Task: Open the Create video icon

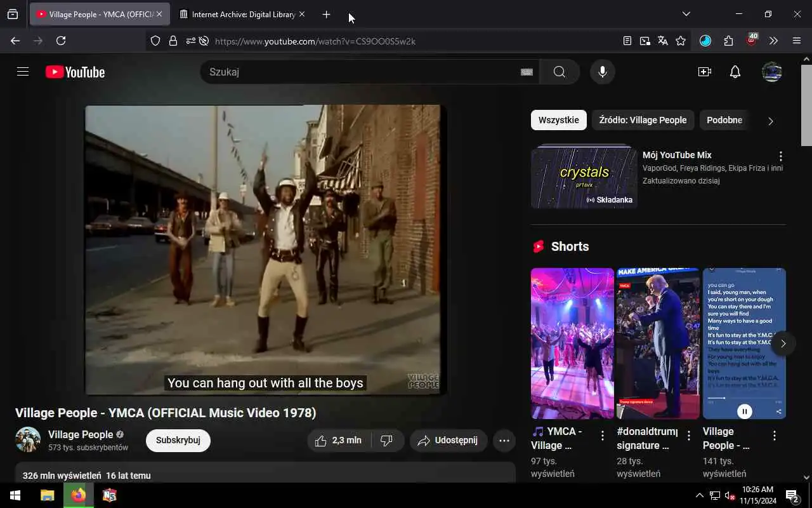Action: (x=705, y=72)
